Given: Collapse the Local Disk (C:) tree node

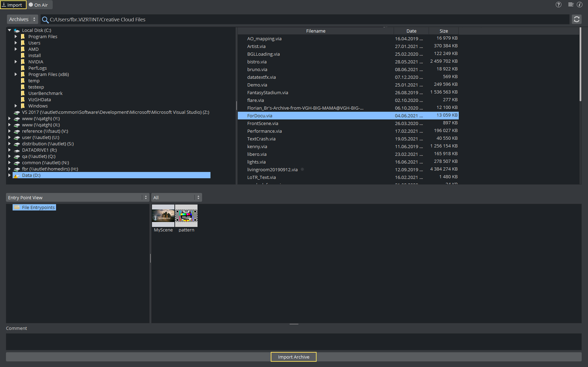Looking at the screenshot, I should pos(9,30).
